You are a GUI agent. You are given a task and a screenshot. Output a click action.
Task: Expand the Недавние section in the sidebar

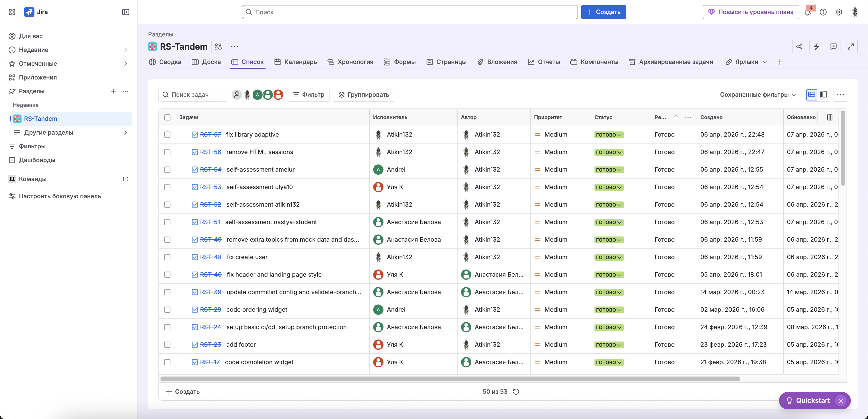[125, 50]
